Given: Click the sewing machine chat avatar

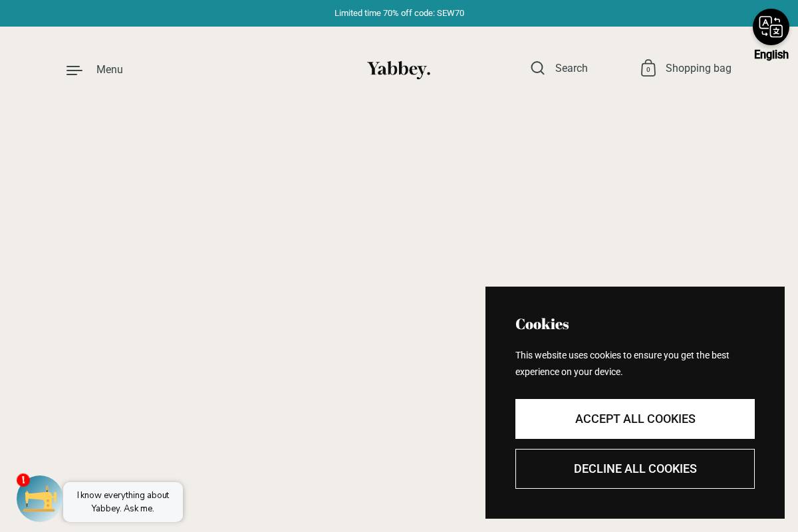Looking at the screenshot, I should tap(40, 499).
